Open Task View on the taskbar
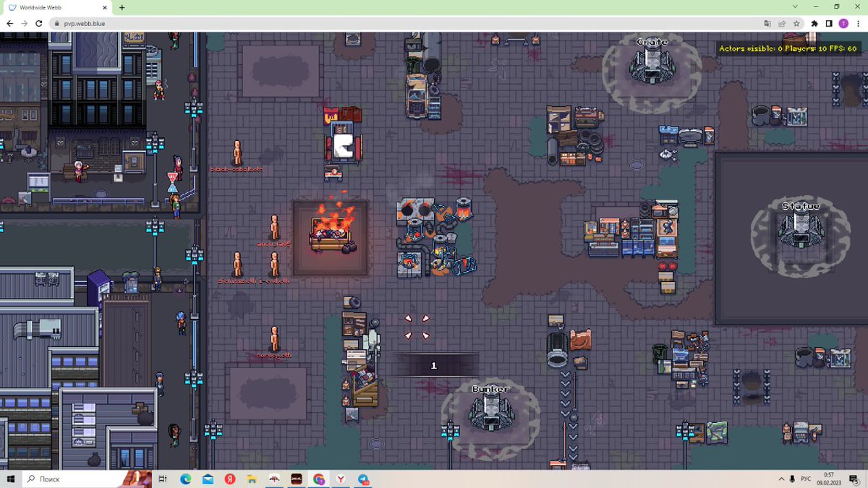The height and width of the screenshot is (488, 868). [163, 479]
